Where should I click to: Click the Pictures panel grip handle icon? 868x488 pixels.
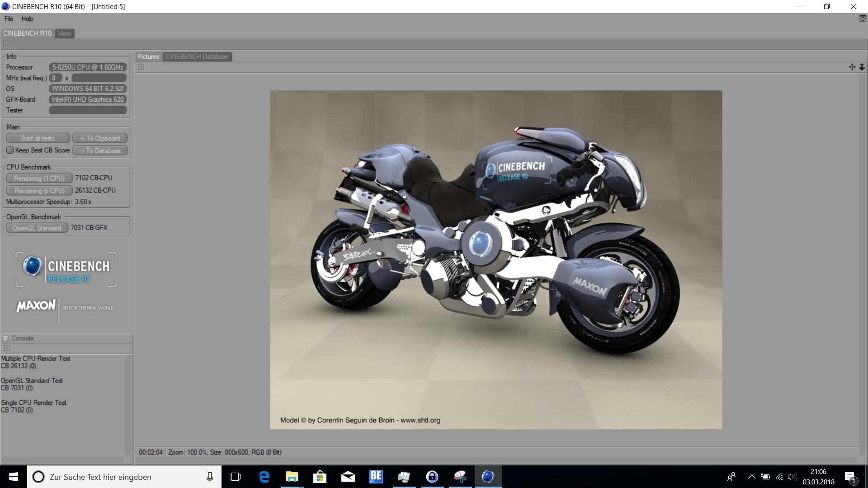[x=141, y=67]
